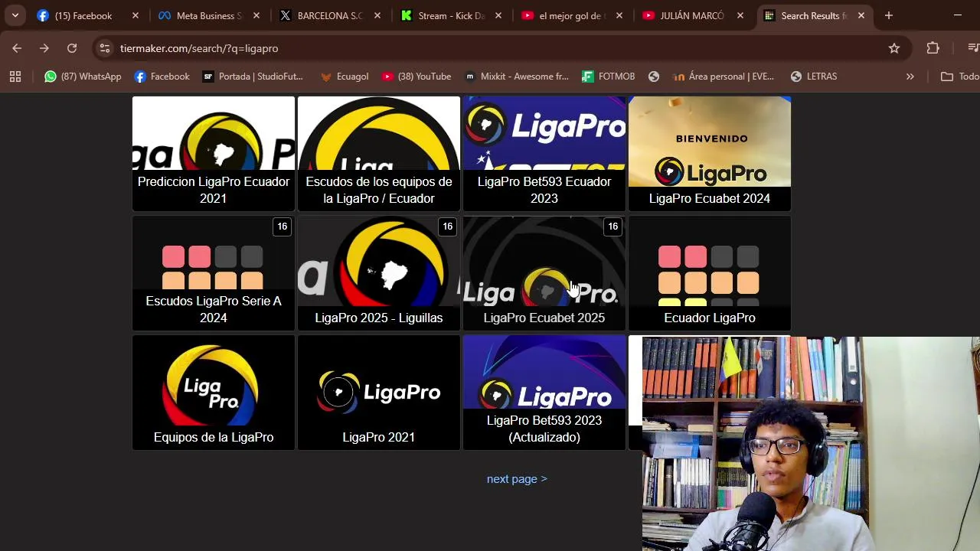Open the new tab plus button
The height and width of the screenshot is (551, 980).
tap(889, 15)
